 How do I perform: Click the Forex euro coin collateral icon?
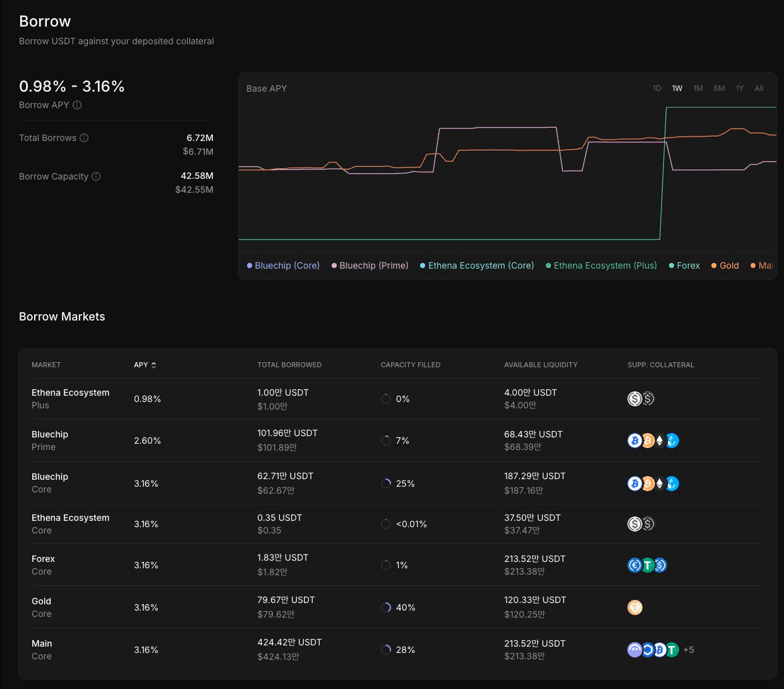(634, 565)
